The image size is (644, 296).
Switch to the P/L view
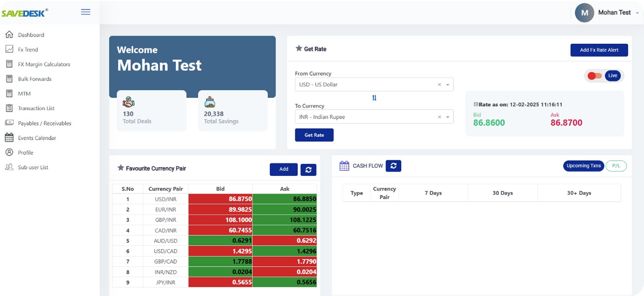point(616,166)
